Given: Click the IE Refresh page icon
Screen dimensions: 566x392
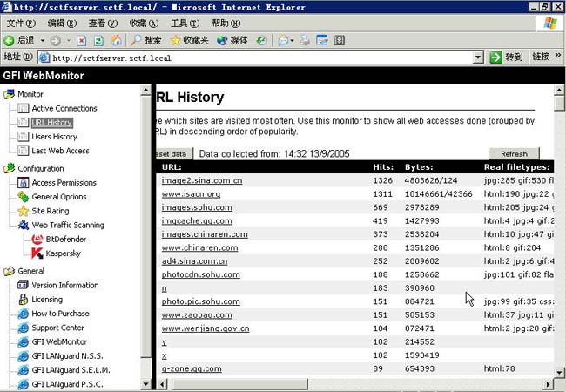Looking at the screenshot, I should click(x=98, y=40).
